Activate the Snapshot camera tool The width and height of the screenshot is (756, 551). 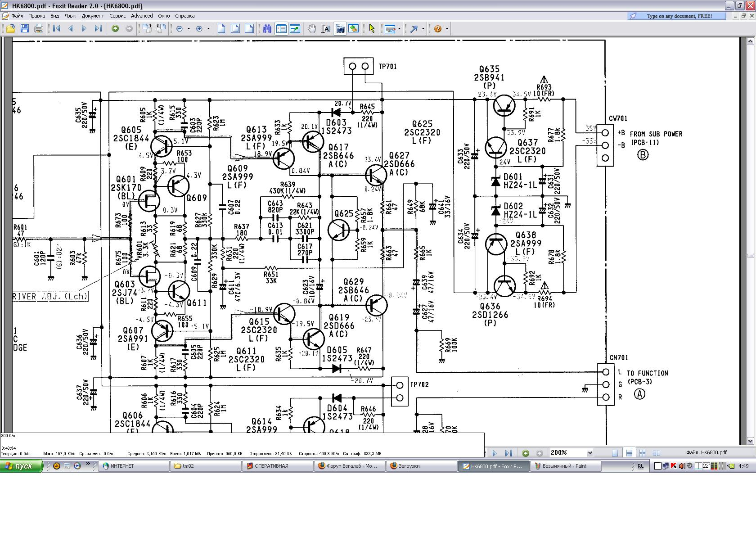[x=340, y=29]
